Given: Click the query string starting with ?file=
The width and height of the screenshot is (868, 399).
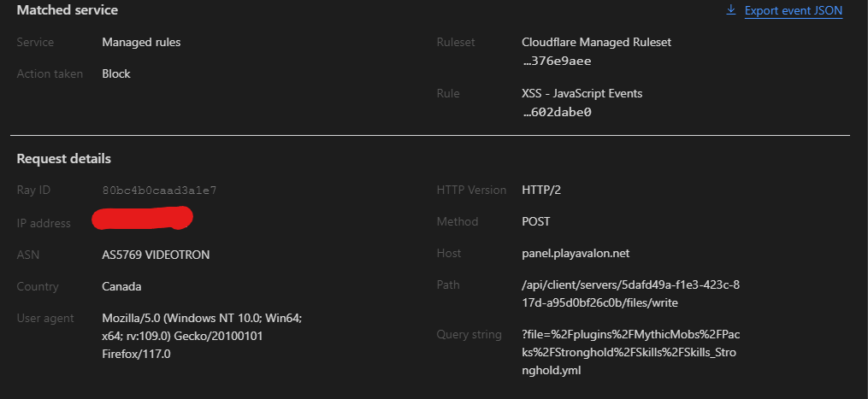Looking at the screenshot, I should (630, 353).
